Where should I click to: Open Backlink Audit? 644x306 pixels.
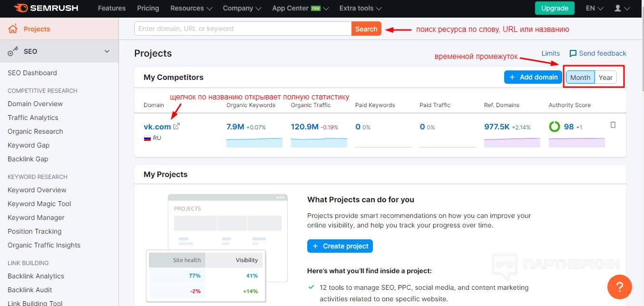(30, 290)
